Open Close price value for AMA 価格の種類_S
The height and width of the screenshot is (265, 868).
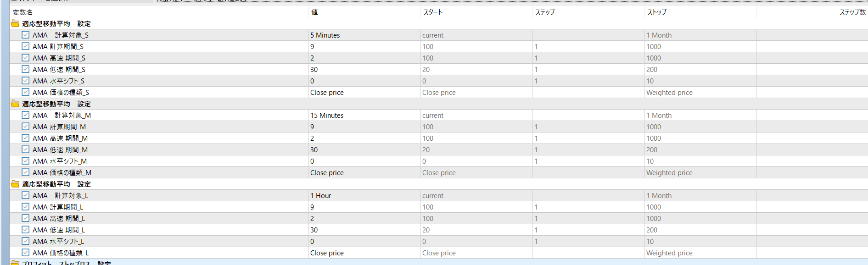[364, 92]
